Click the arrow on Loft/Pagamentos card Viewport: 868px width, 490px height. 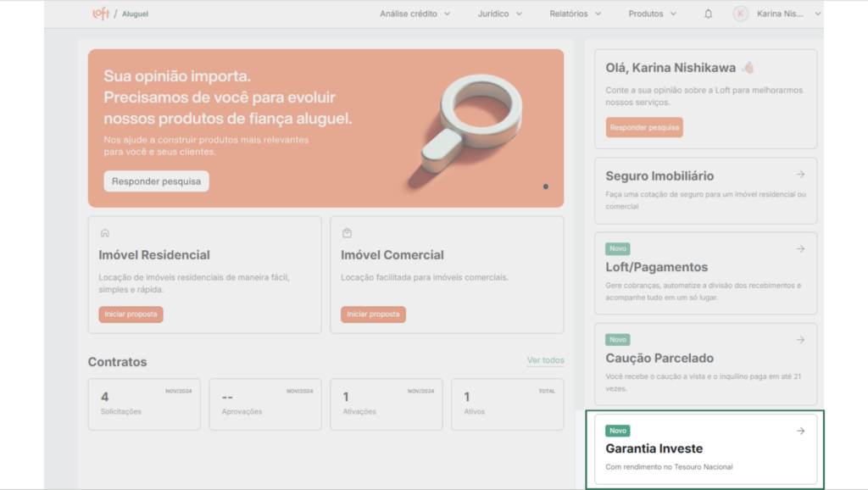coord(800,249)
